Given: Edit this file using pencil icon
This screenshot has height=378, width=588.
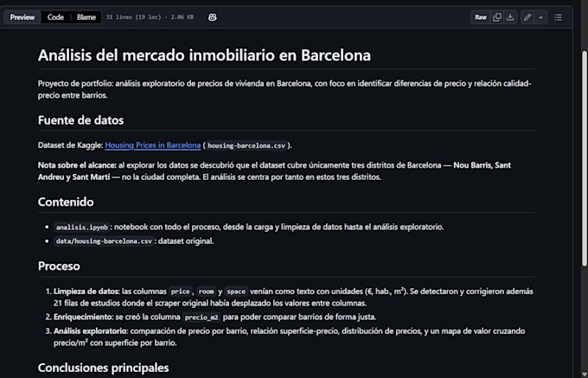Looking at the screenshot, I should [527, 17].
